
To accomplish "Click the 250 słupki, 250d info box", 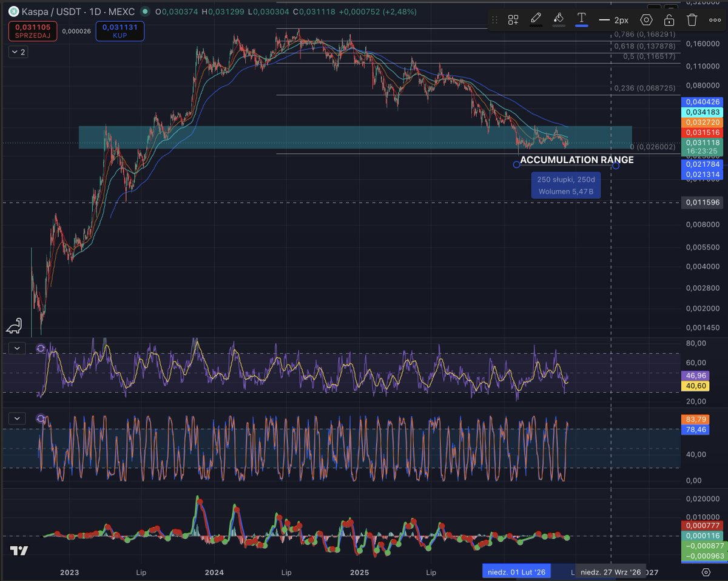I will [x=565, y=186].
